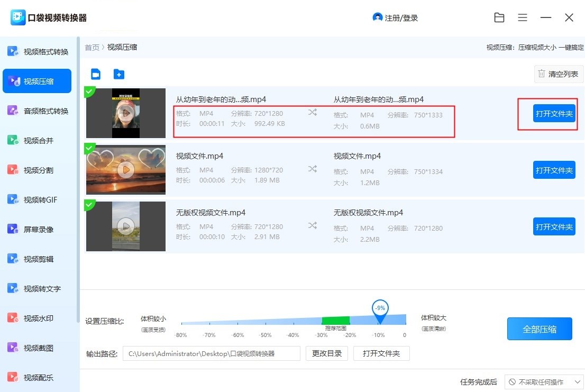Select 屏幕录像 in the sidebar
Image resolution: width=585 pixels, height=392 pixels.
40,230
